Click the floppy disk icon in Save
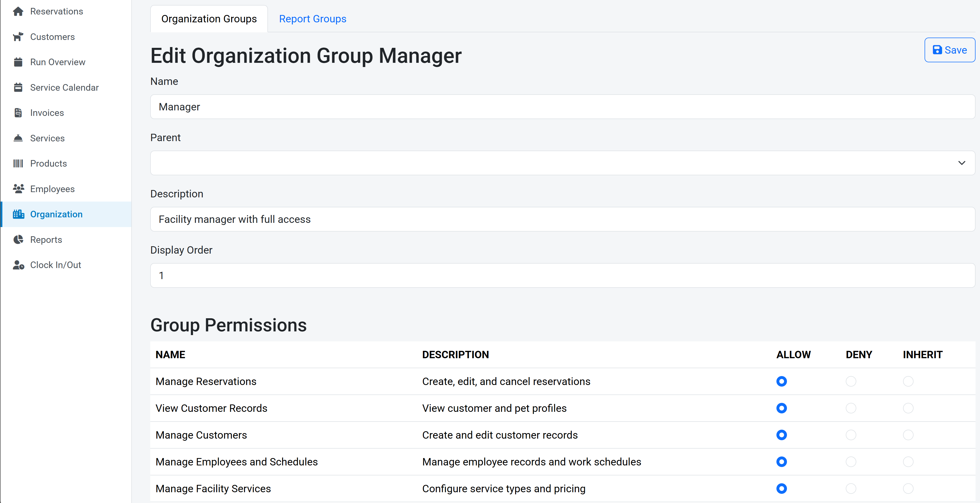The image size is (980, 503). tap(937, 50)
